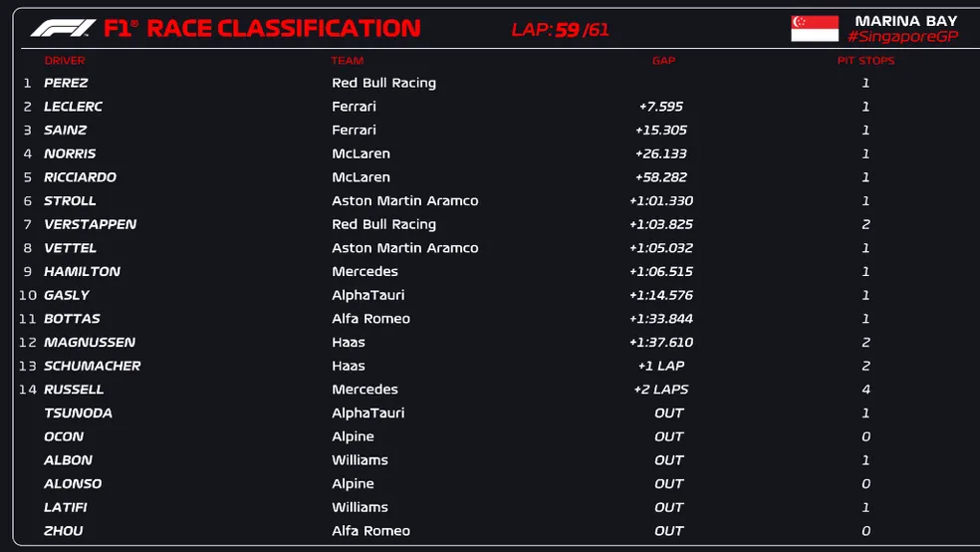The height and width of the screenshot is (552, 980).
Task: Select SAINZ gap time +15.305
Action: click(x=661, y=130)
